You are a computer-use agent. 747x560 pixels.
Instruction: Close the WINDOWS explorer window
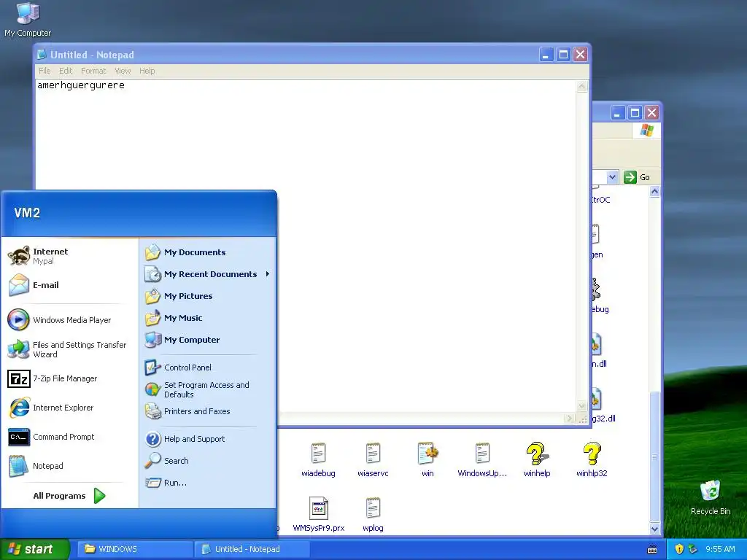(651, 113)
